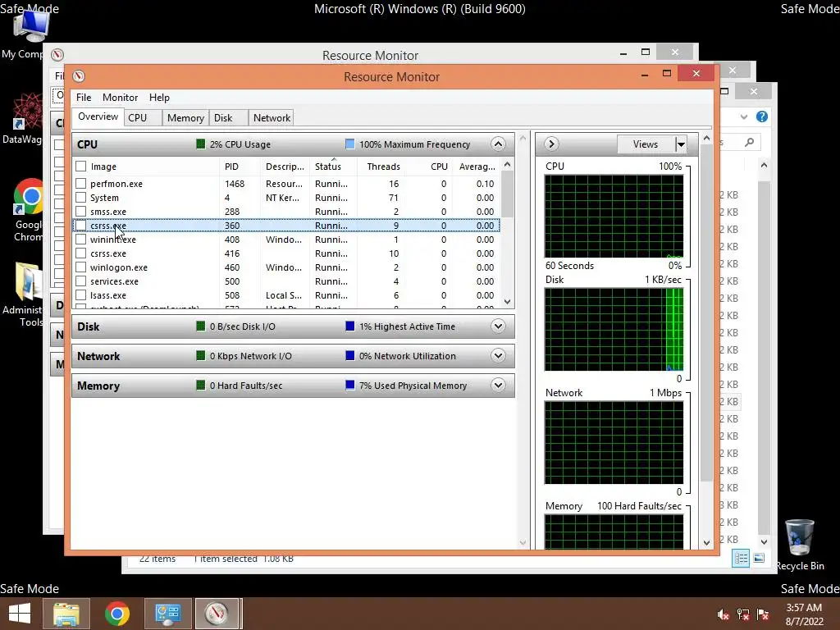This screenshot has height=630, width=840.
Task: Open the Recycle Bin on the desktop
Action: 800,545
